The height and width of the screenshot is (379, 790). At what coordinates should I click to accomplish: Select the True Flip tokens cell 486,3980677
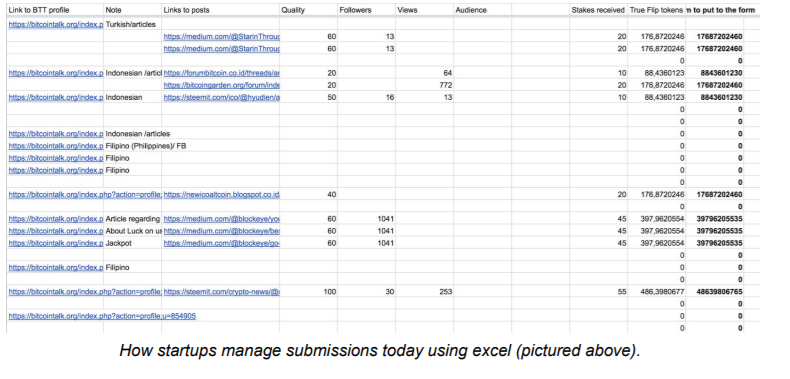click(656, 292)
